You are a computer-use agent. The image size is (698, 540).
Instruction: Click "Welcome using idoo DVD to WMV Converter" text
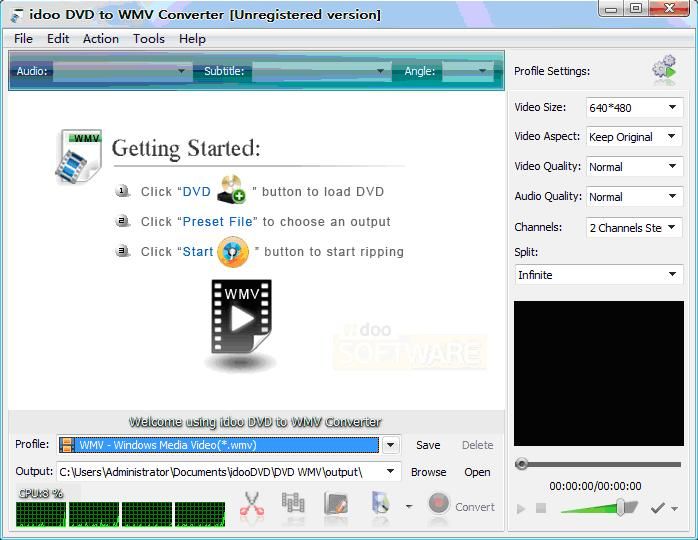point(255,421)
